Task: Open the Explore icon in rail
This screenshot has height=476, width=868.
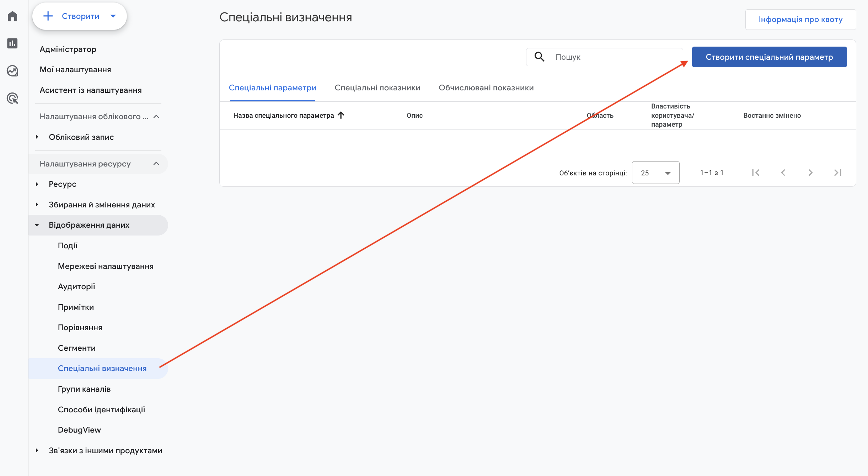Action: point(12,71)
